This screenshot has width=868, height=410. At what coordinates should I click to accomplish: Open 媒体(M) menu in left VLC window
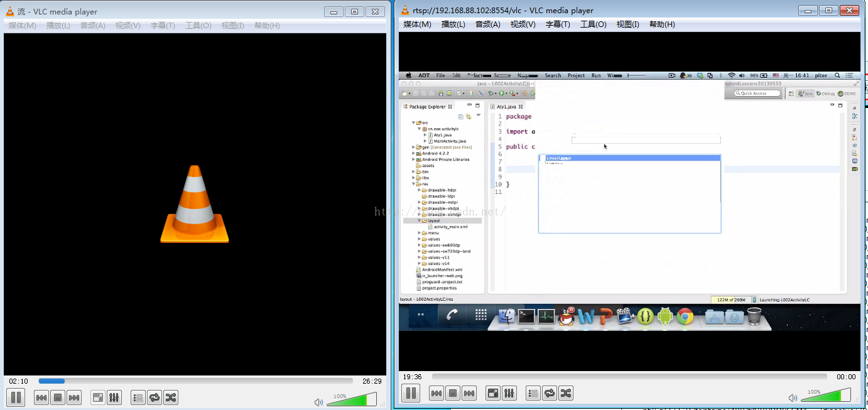pos(22,25)
